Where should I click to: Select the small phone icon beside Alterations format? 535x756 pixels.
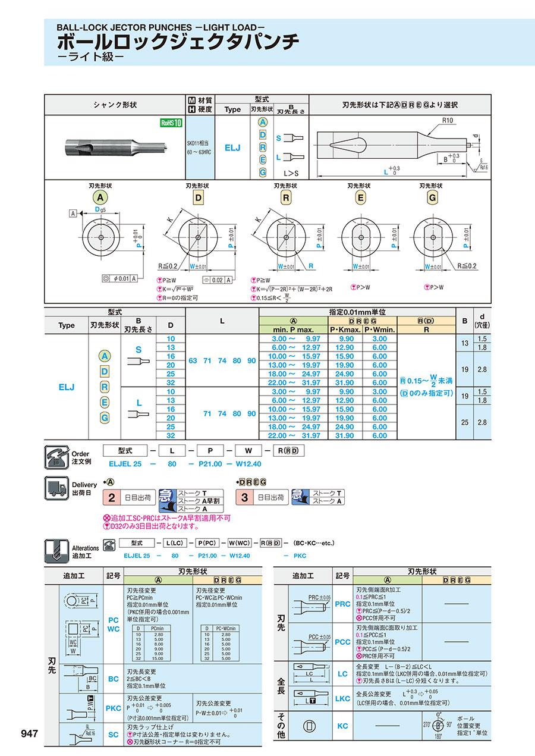(109, 542)
